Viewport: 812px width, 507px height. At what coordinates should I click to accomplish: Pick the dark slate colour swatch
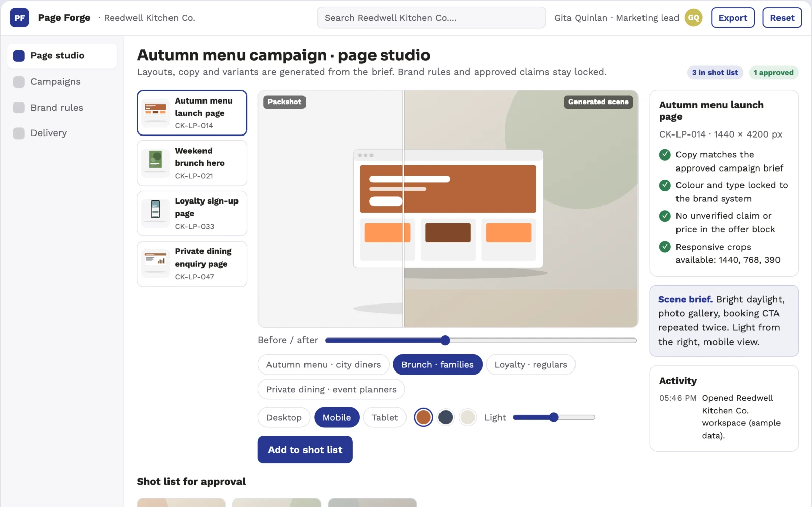(446, 417)
